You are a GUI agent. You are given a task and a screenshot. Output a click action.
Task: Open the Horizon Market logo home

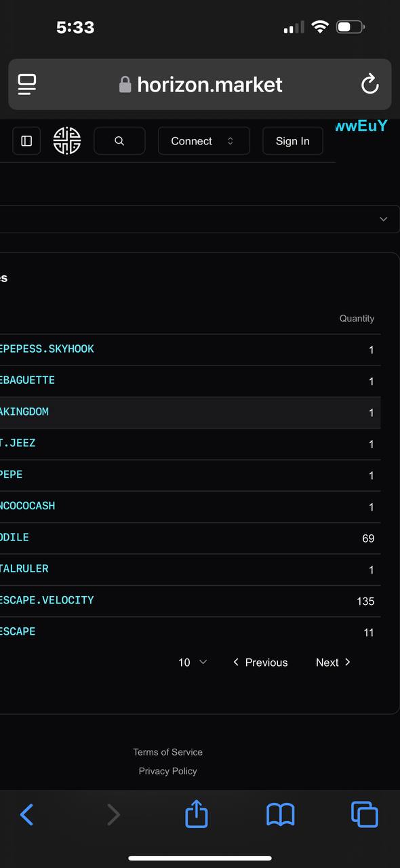click(67, 141)
